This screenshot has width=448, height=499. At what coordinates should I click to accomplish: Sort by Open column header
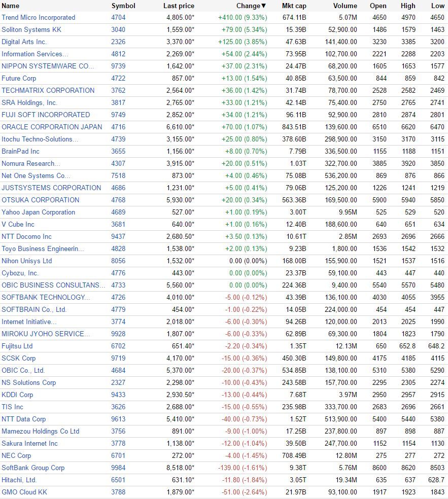[x=378, y=6]
